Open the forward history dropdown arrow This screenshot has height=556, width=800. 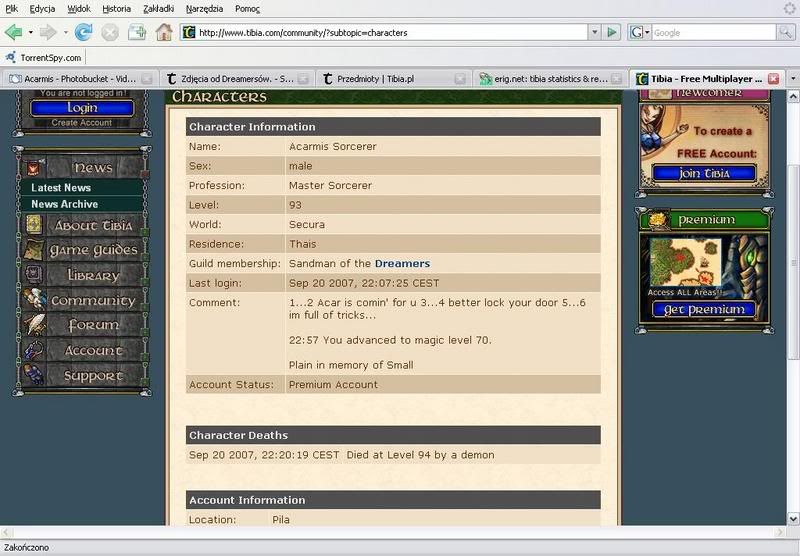[x=65, y=33]
